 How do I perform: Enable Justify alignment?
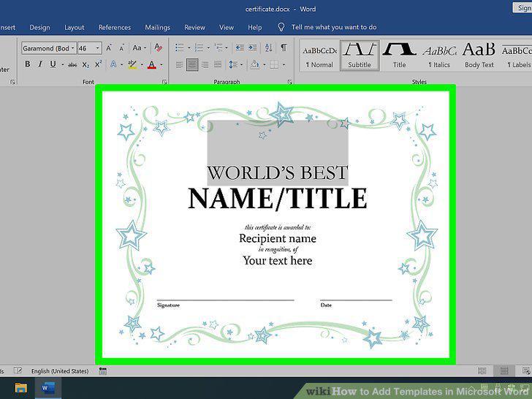point(218,64)
